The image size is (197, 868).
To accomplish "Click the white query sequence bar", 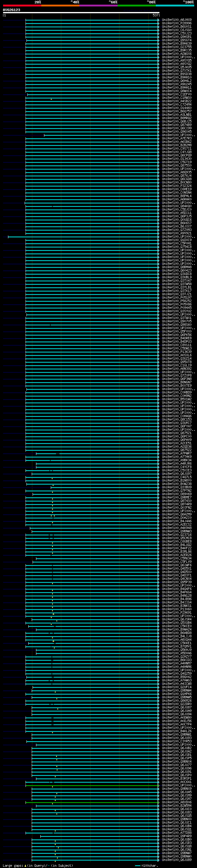I will tap(81, 12).
